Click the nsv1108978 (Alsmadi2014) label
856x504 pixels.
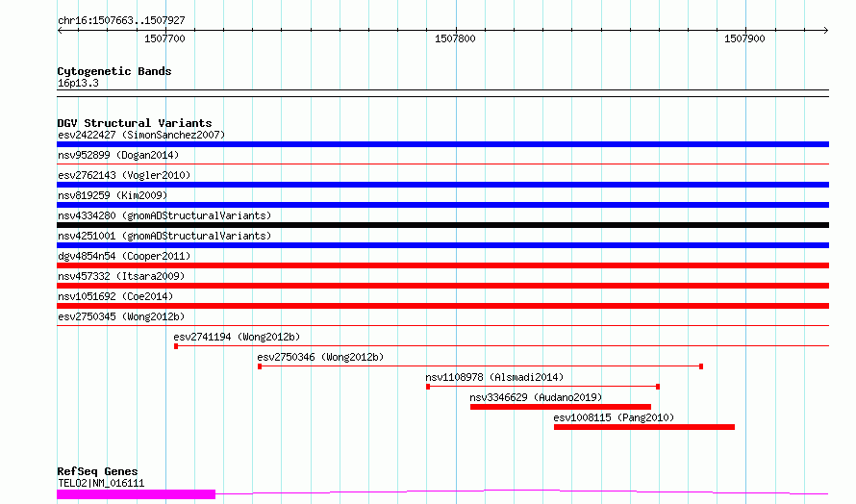[494, 377]
